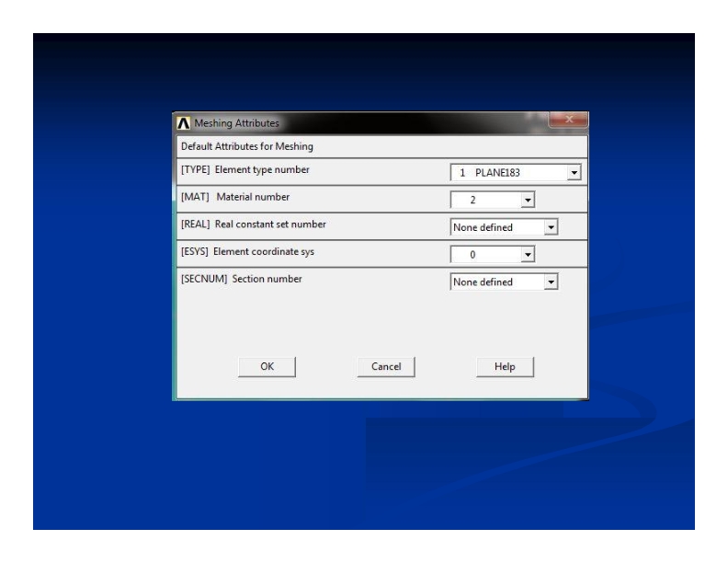Open Help for meshing attributes
Image resolution: width=728 pixels, height=563 pixels.
(505, 366)
